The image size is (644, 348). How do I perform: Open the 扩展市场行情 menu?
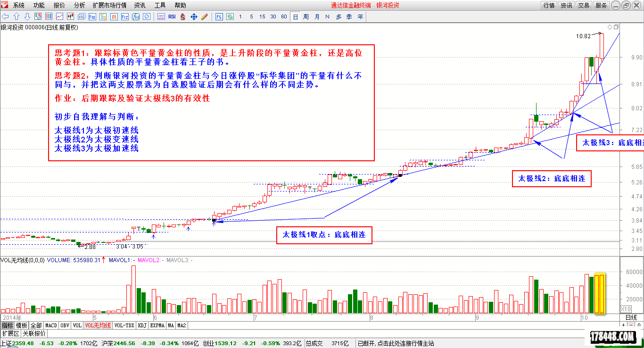[x=109, y=5]
